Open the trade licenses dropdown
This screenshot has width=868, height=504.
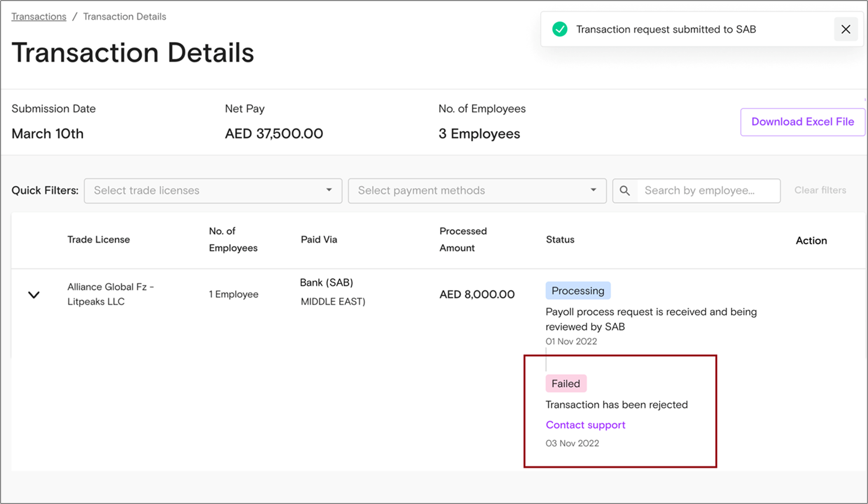(213, 191)
